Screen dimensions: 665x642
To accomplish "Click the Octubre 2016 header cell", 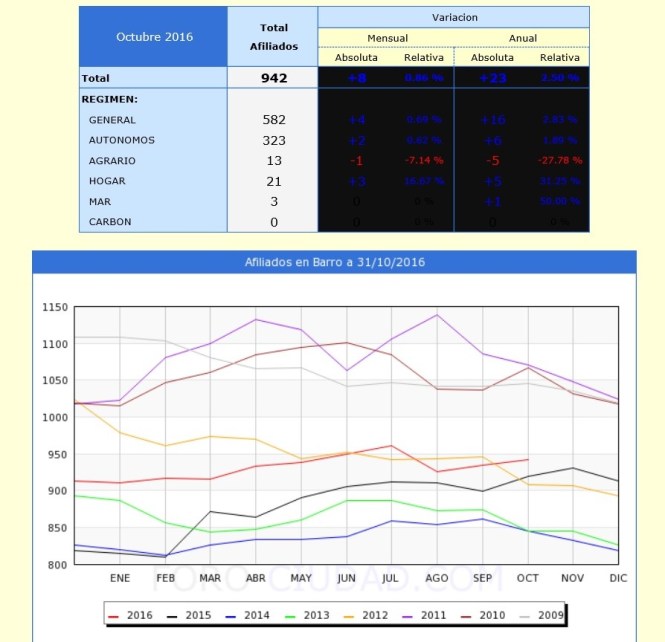I will (154, 37).
